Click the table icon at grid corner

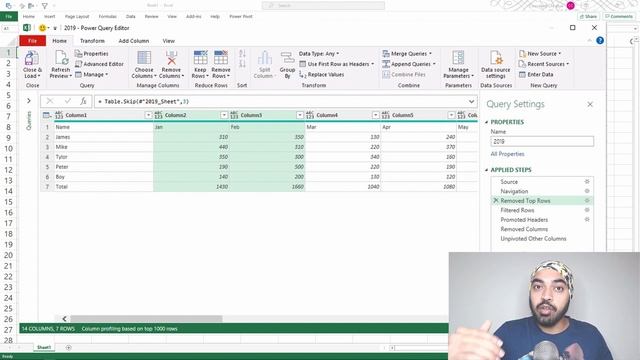(47, 116)
